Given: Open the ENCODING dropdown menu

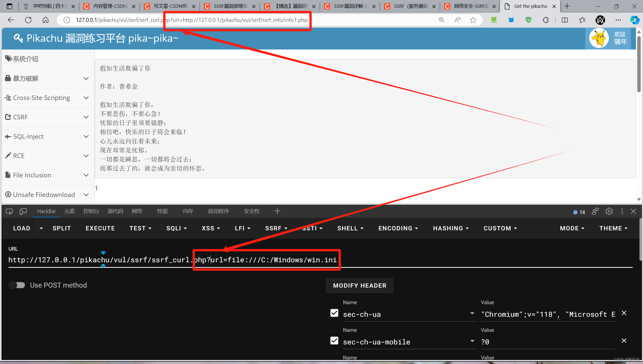Looking at the screenshot, I should point(398,228).
